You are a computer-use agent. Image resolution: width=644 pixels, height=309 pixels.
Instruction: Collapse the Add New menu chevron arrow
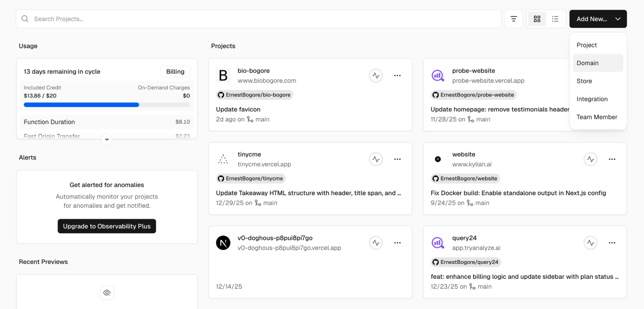[x=618, y=19]
